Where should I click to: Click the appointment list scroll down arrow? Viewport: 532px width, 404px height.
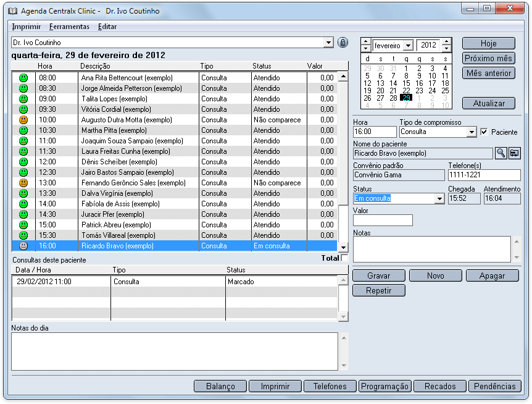(x=343, y=247)
